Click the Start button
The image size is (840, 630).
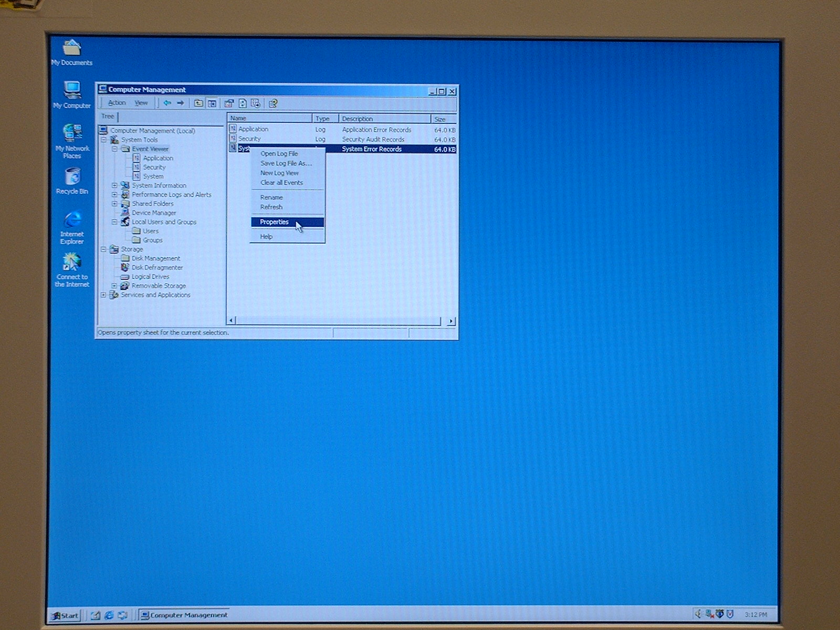[65, 615]
